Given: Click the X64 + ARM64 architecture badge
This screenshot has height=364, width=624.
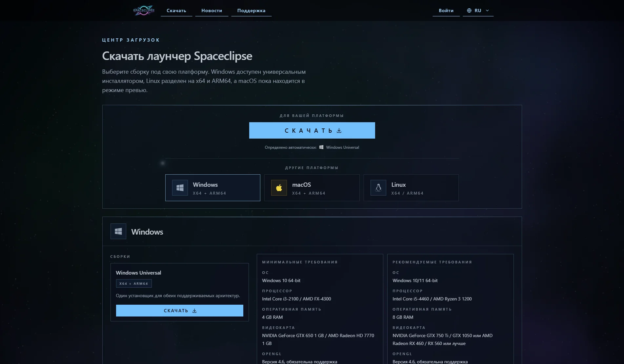Looking at the screenshot, I should tap(134, 283).
